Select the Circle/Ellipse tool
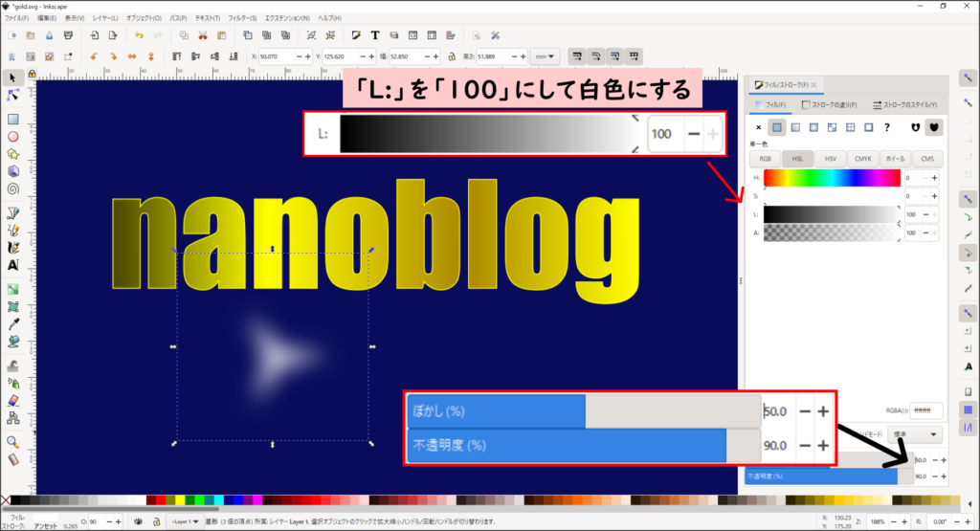 (13, 137)
